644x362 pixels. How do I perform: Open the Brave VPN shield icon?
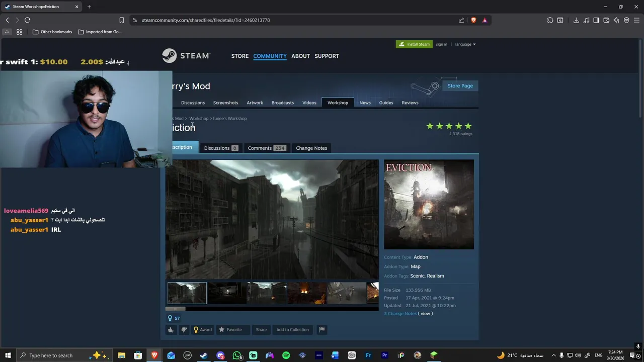point(626,20)
